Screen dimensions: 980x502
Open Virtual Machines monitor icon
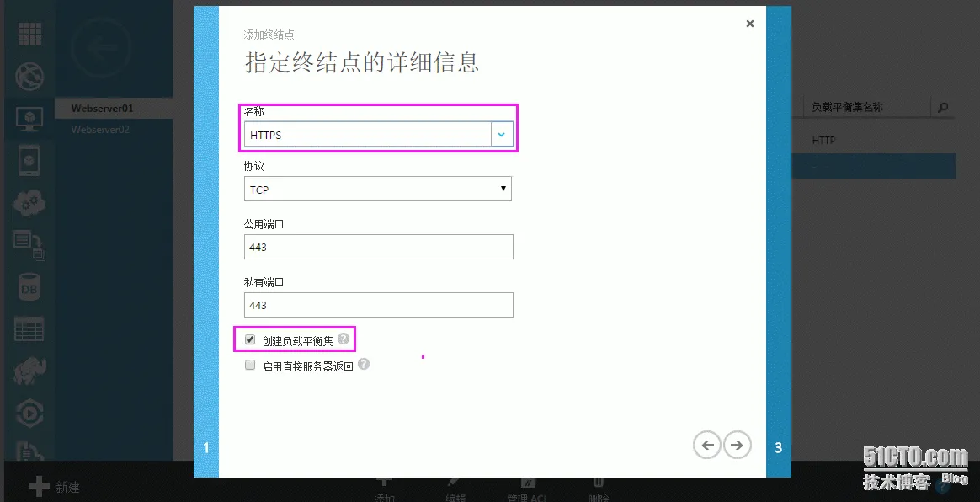[29, 119]
